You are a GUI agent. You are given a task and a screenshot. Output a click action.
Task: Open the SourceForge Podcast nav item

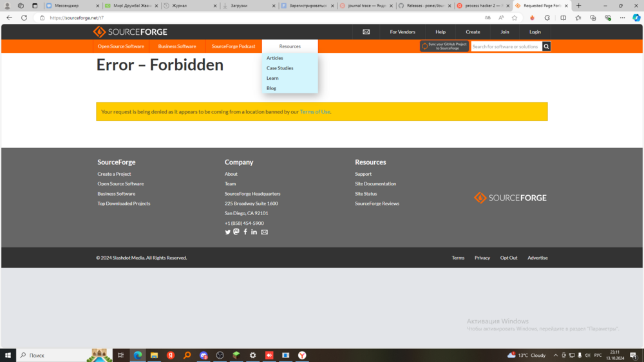pyautogui.click(x=233, y=46)
